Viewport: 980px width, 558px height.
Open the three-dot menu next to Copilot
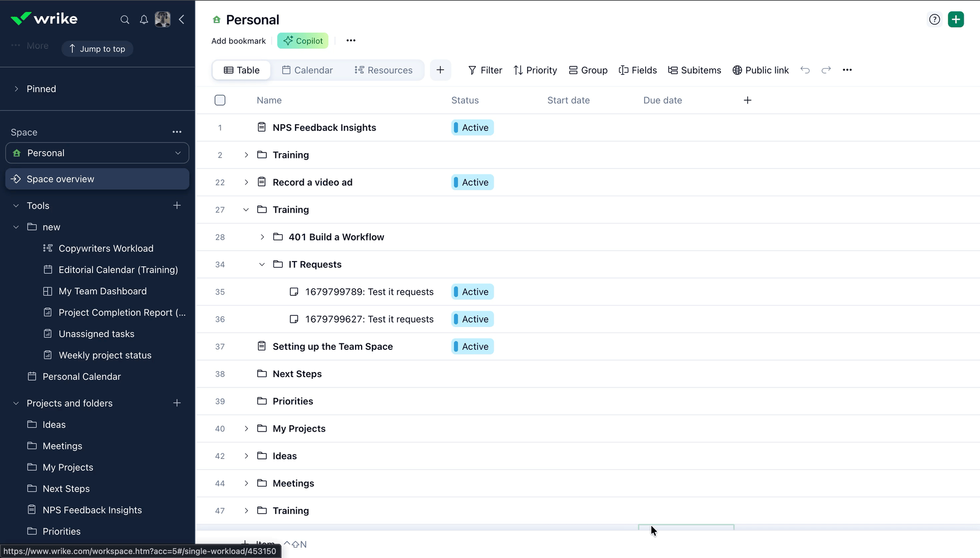(351, 40)
